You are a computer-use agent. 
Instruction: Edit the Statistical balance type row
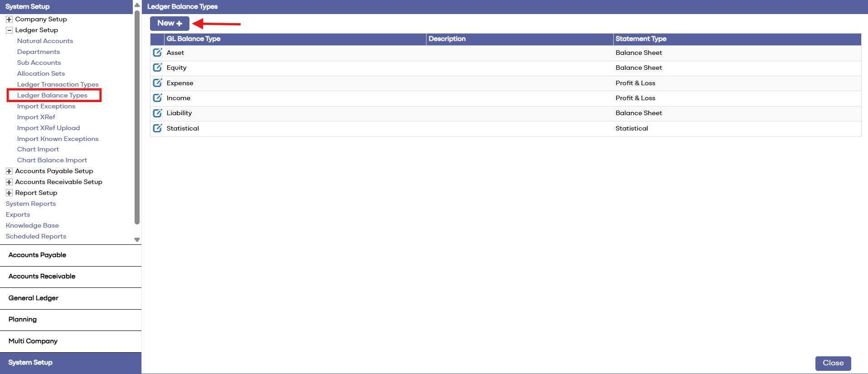pyautogui.click(x=157, y=128)
